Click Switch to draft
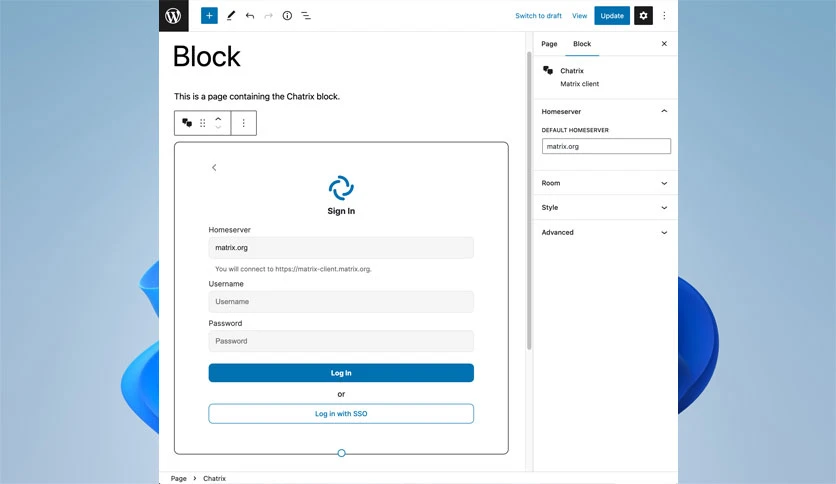Image resolution: width=836 pixels, height=484 pixels. pos(538,15)
